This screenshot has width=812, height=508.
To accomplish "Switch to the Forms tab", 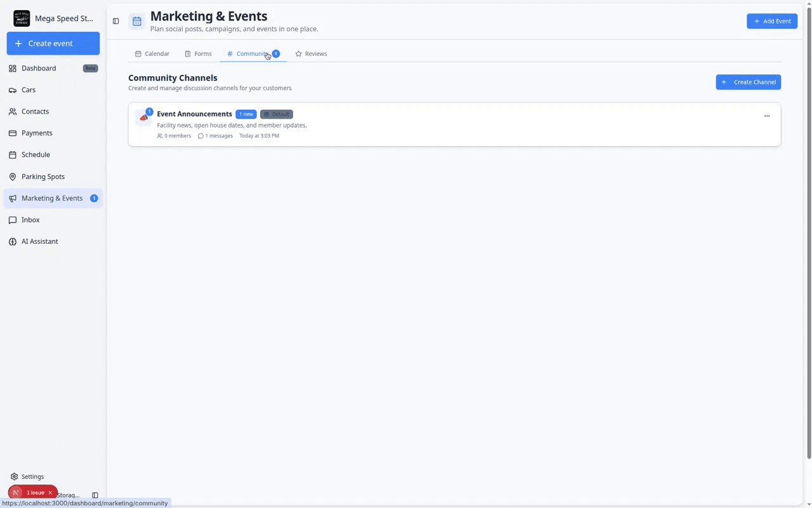I will (198, 54).
